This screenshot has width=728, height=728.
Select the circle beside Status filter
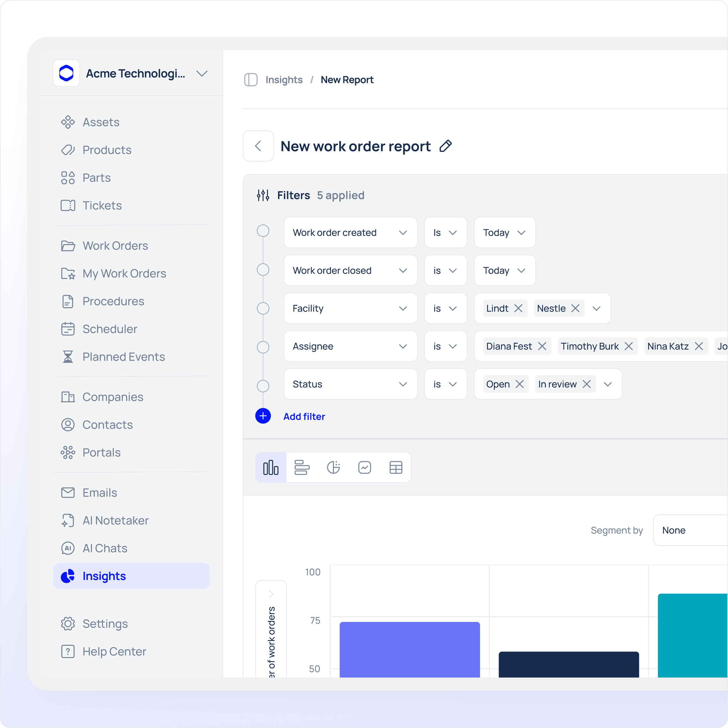coord(263,386)
